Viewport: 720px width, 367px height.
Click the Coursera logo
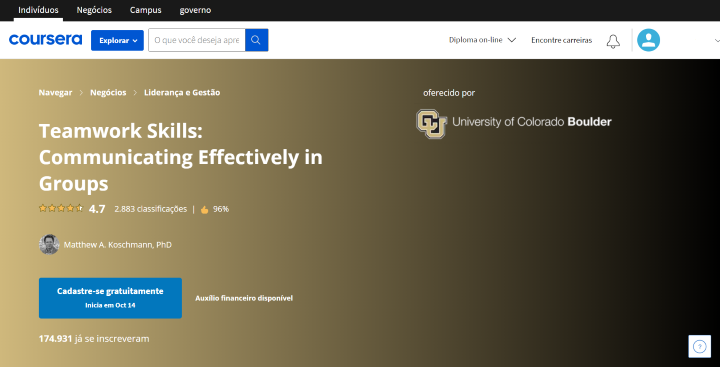click(x=45, y=40)
